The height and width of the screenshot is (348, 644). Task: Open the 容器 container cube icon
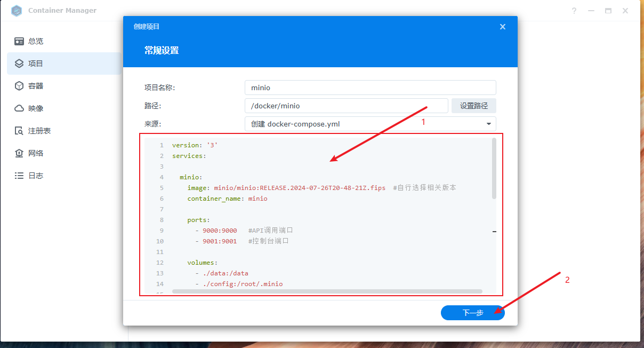[x=19, y=86]
